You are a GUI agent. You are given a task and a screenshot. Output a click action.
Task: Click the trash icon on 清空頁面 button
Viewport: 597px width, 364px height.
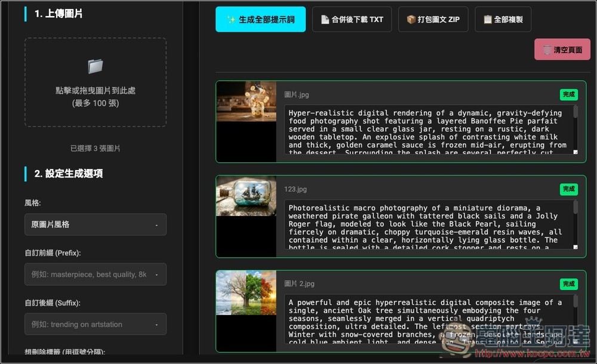coord(547,49)
